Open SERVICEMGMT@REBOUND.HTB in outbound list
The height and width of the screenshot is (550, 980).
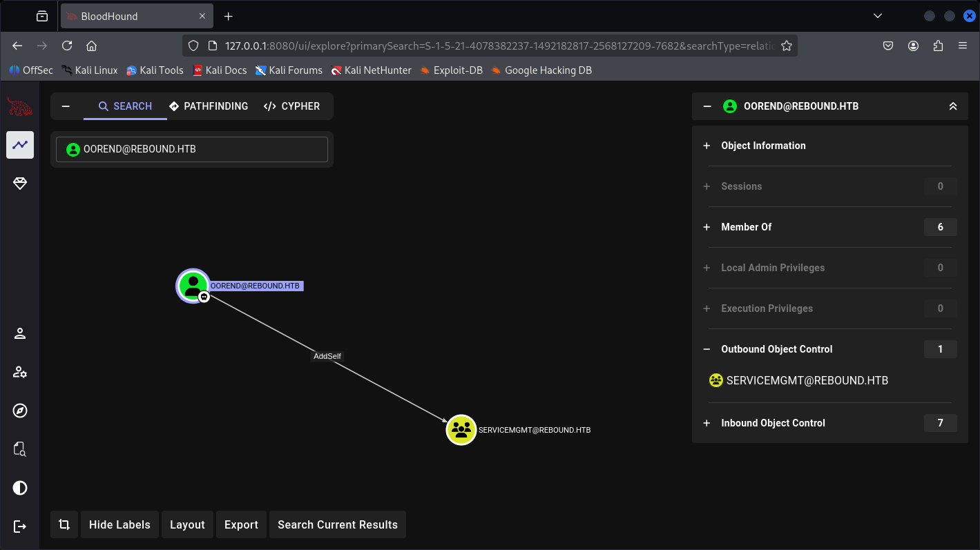click(x=807, y=380)
